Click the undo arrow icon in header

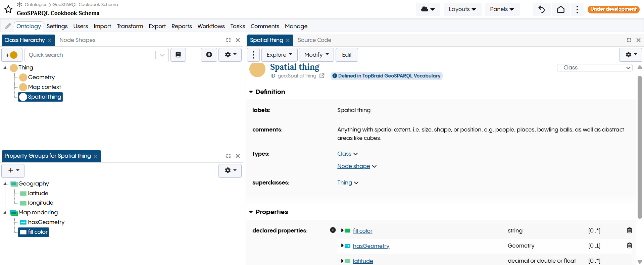point(541,9)
